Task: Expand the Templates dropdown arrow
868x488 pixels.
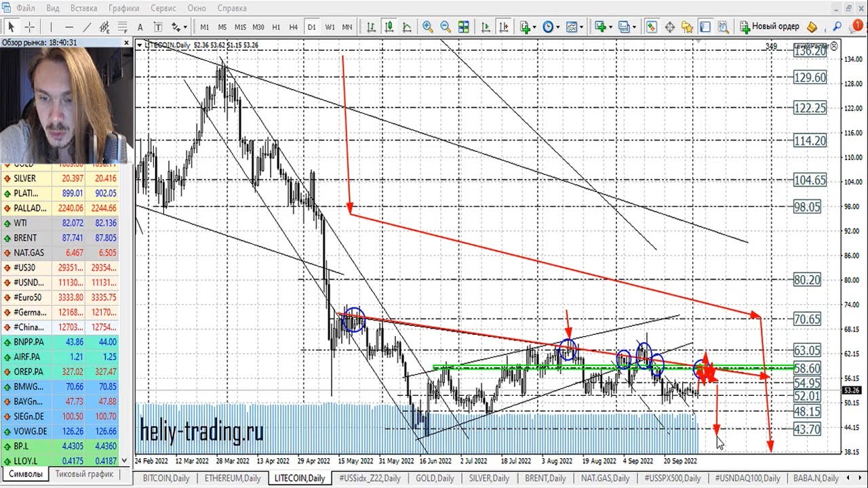Action: [582, 27]
